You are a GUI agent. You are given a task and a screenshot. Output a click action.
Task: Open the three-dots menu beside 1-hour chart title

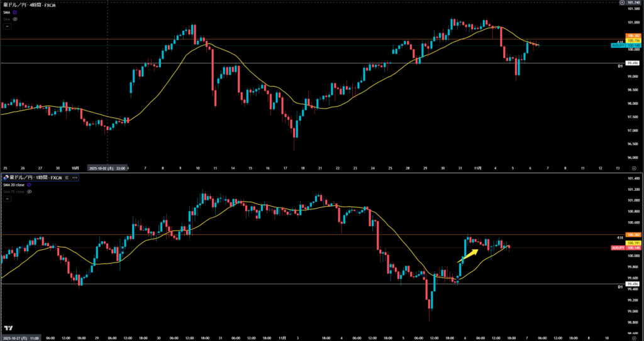coord(74,178)
